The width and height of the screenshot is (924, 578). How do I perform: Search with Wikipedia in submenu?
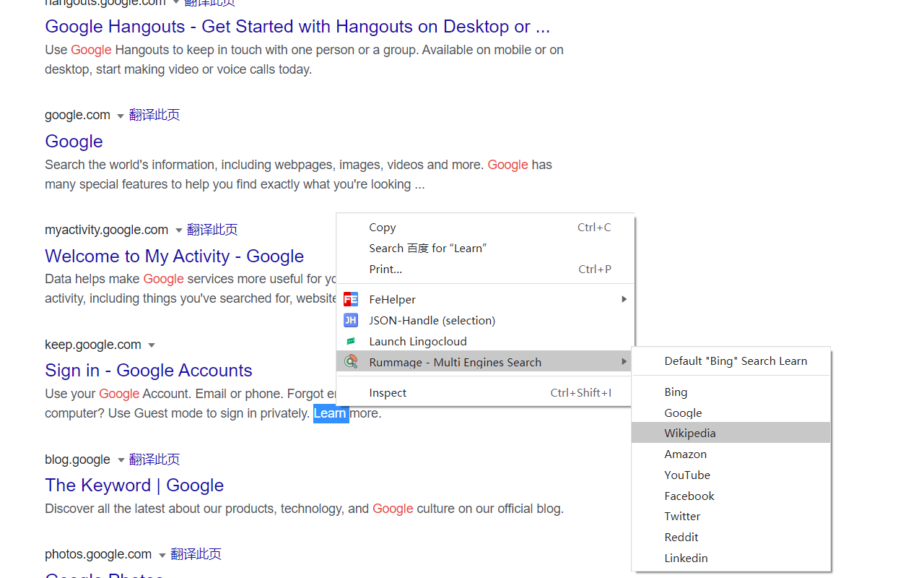coord(731,433)
